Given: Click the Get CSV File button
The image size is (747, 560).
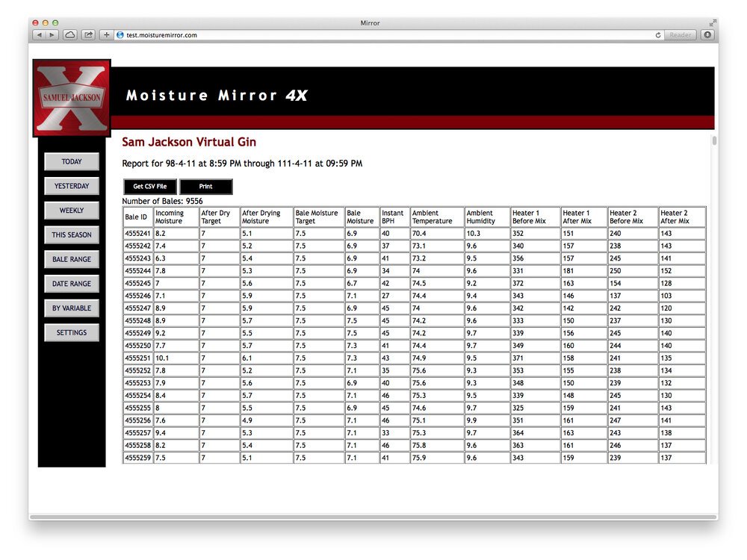Looking at the screenshot, I should click(149, 186).
